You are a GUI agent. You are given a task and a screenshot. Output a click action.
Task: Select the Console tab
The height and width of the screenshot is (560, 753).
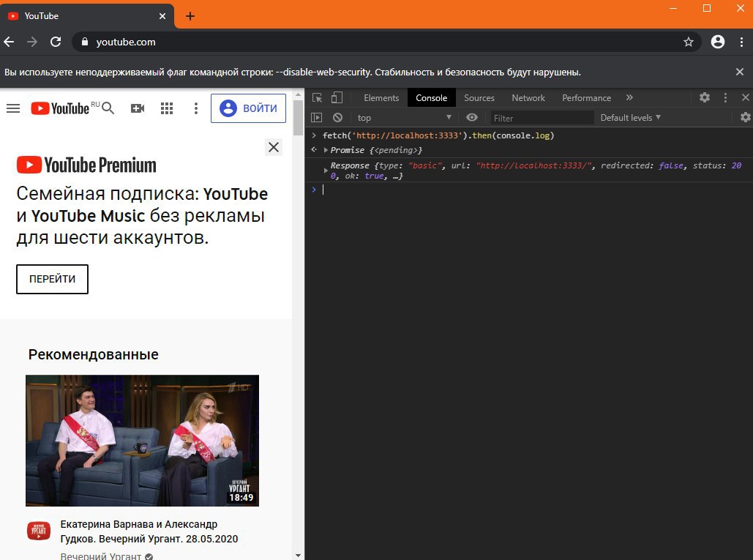(431, 98)
